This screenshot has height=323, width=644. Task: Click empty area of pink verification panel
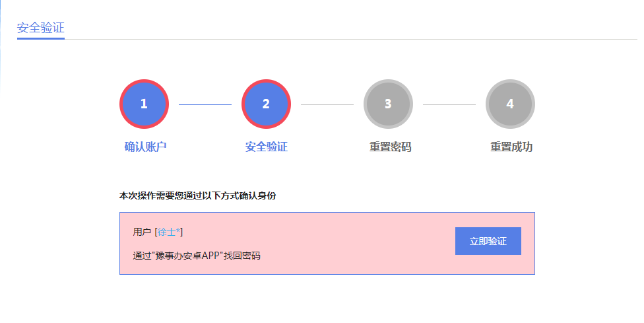pyautogui.click(x=356, y=243)
